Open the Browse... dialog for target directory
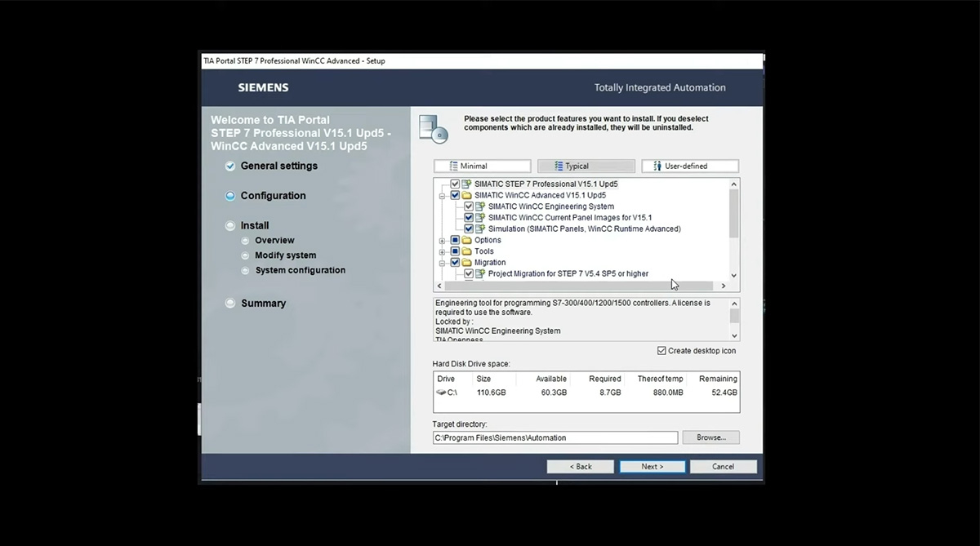 (710, 437)
